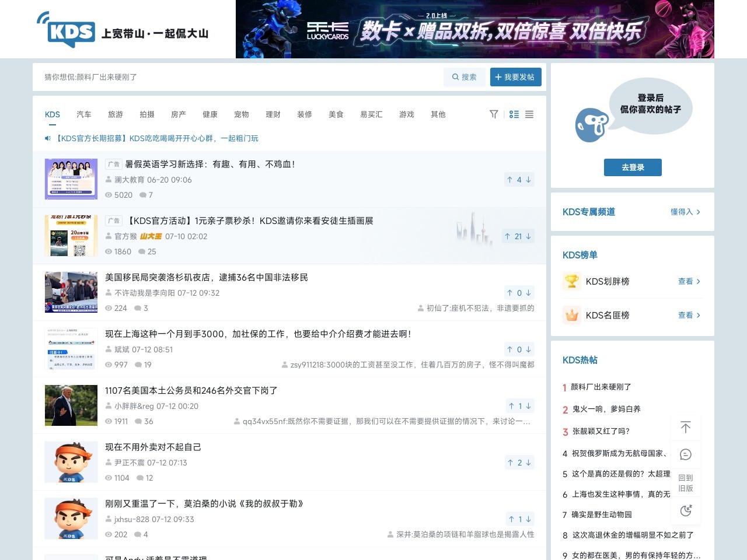The image size is (747, 560).
Task: Upvote the 暑假英语学习 ad post
Action: [x=510, y=180]
